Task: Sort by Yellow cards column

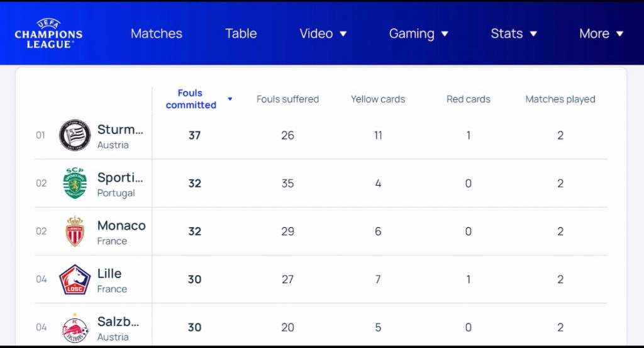Action: [378, 99]
